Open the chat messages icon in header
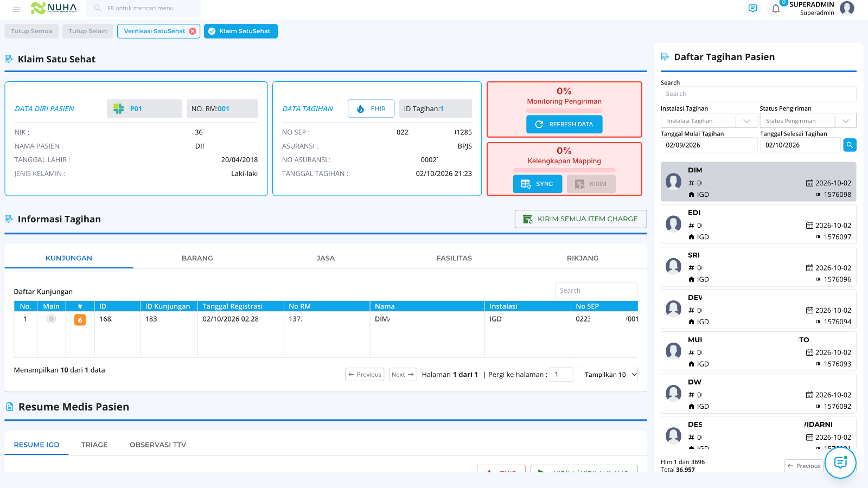Image resolution: width=868 pixels, height=488 pixels. [x=752, y=9]
